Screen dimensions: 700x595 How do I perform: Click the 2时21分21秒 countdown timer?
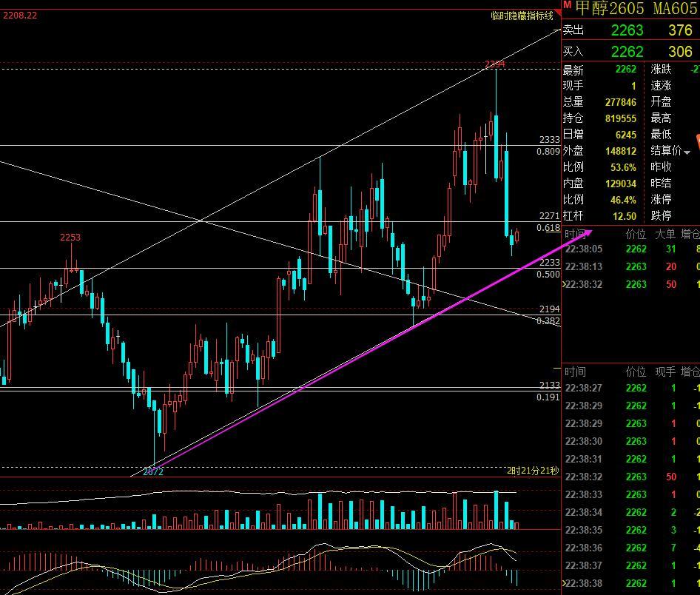[x=533, y=471]
